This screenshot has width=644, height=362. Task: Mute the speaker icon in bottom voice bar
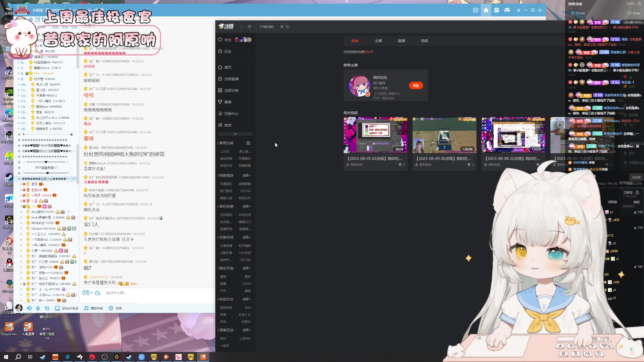pyautogui.click(x=30, y=308)
